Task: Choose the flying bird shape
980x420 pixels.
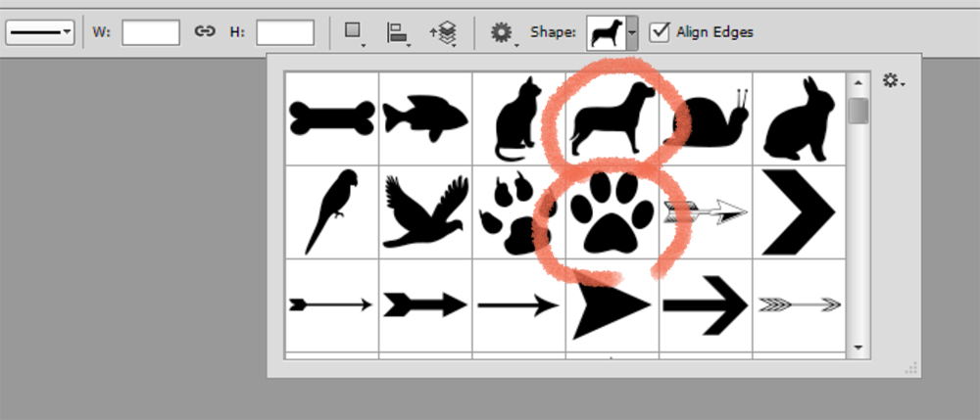Action: point(425,212)
